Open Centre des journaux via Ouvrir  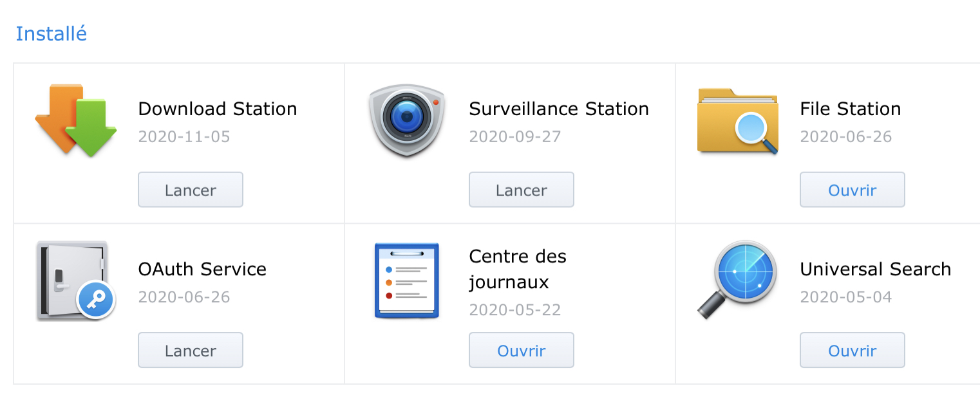[x=521, y=351]
